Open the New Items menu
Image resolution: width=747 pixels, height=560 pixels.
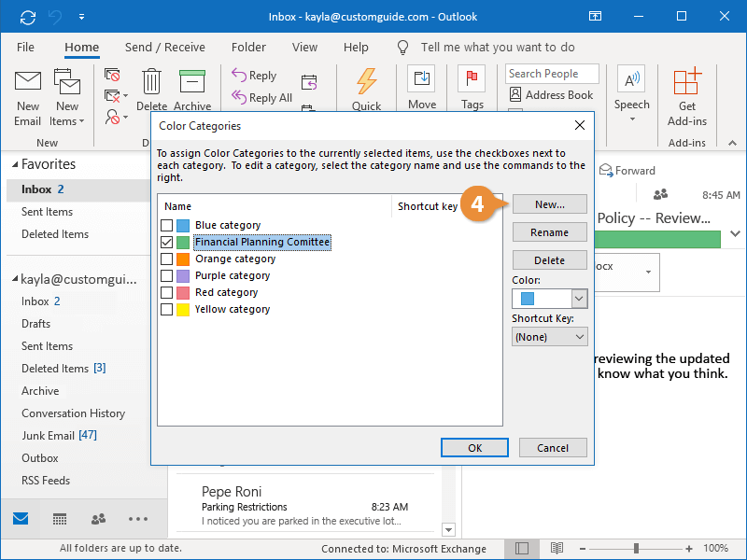tap(66, 99)
